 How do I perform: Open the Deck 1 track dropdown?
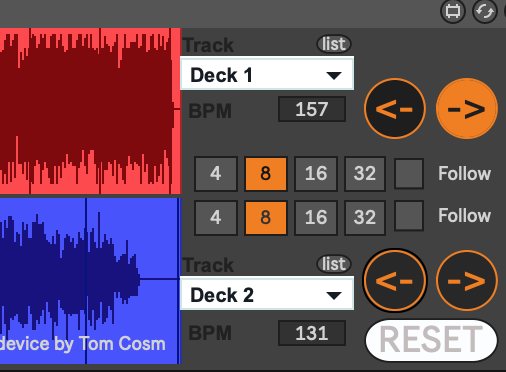click(x=267, y=74)
